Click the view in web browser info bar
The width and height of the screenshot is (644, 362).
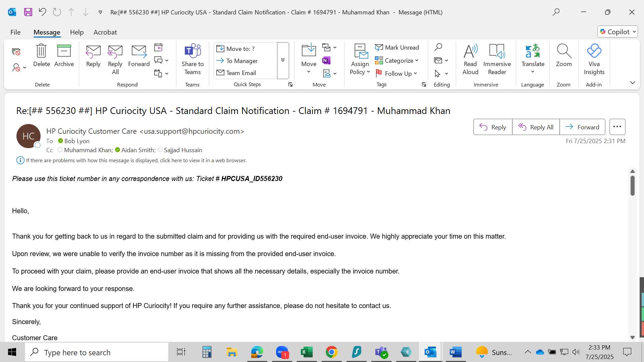point(136,161)
